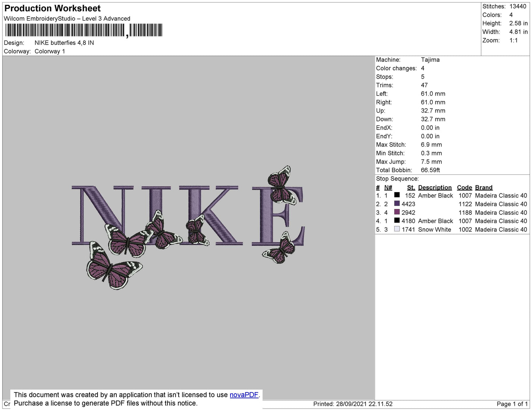Viewport: 532px width, 411px height.
Task: Click the Stops value 5
Action: coord(423,77)
